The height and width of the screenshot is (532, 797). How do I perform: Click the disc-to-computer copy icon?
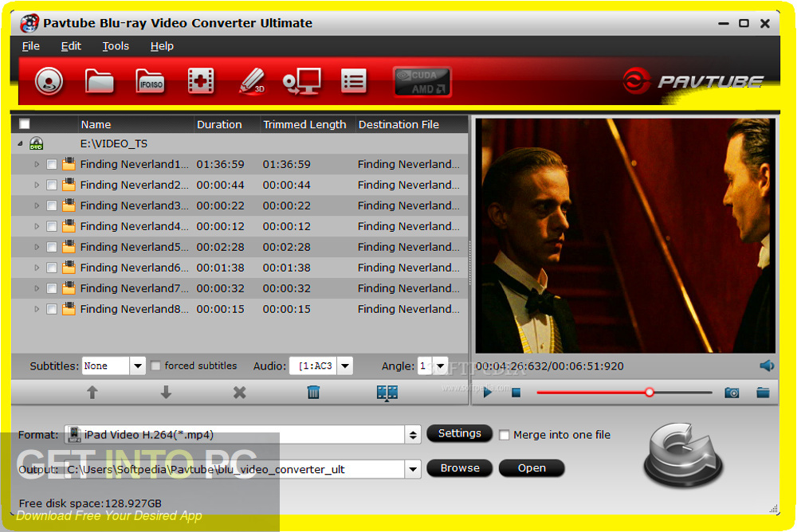[x=302, y=81]
